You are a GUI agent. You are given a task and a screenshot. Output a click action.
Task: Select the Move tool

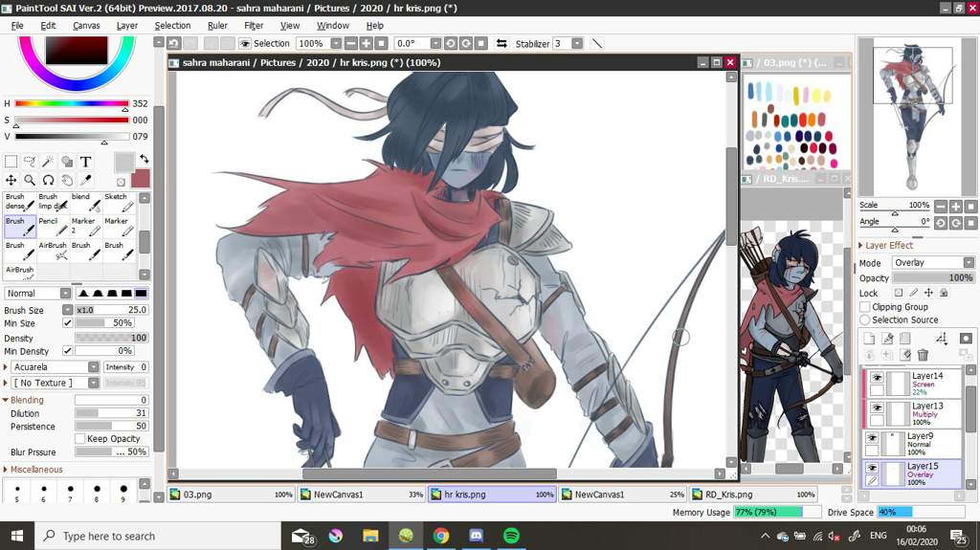(x=11, y=180)
